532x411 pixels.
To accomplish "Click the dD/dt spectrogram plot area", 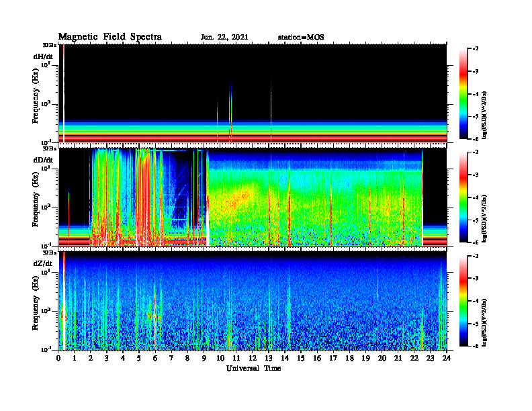I will click(x=253, y=197).
